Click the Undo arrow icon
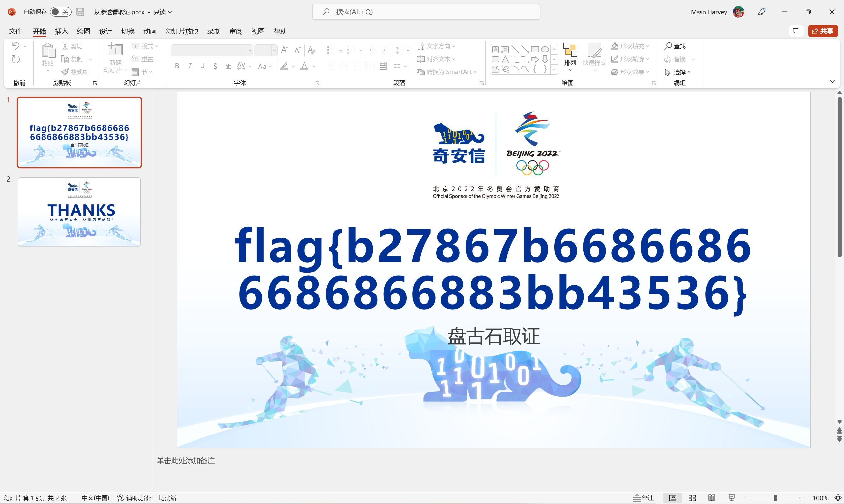This screenshot has height=504, width=844. (15, 46)
